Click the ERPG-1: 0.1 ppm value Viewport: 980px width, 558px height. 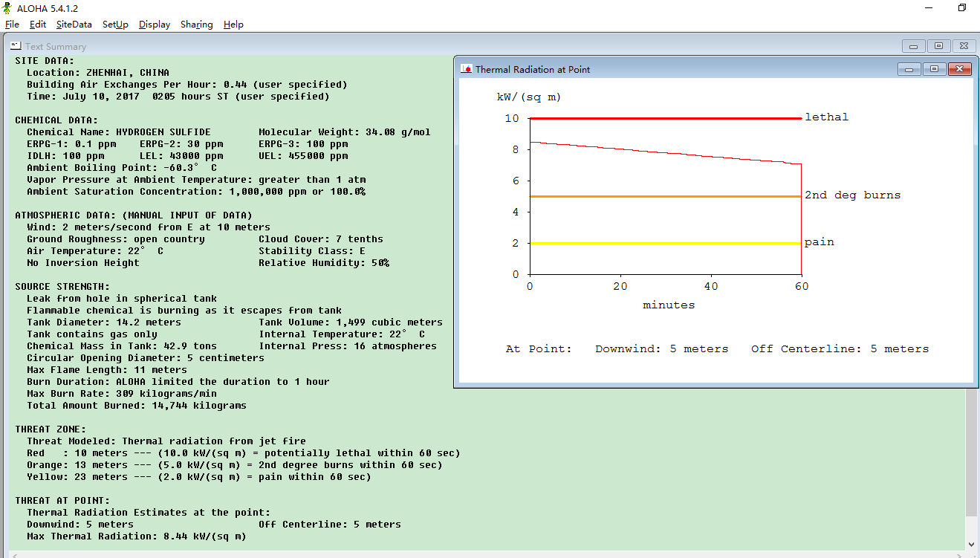click(71, 144)
